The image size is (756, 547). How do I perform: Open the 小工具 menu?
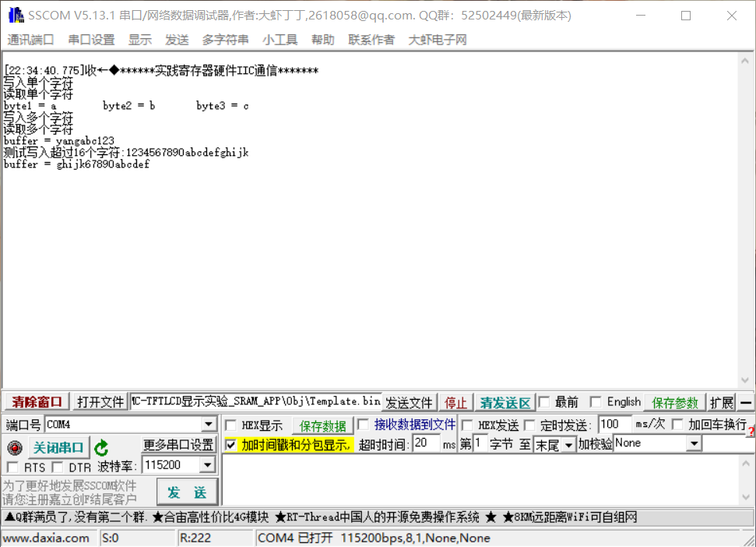tap(280, 40)
